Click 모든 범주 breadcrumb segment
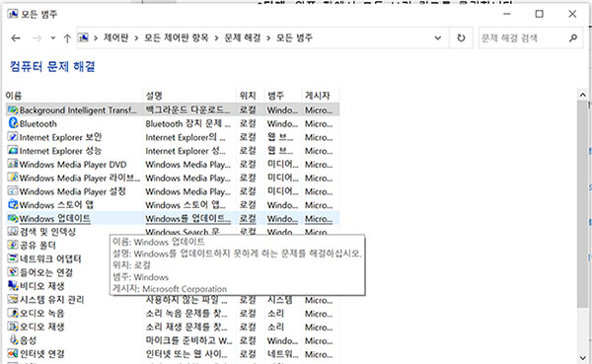Image resolution: width=592 pixels, height=364 pixels. coord(294,37)
